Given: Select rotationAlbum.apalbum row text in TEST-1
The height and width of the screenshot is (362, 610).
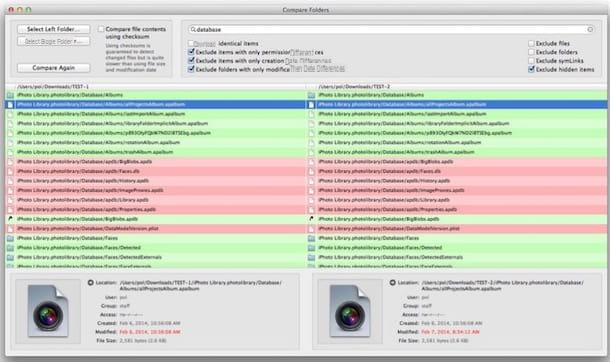Looking at the screenshot, I should pos(98,143).
